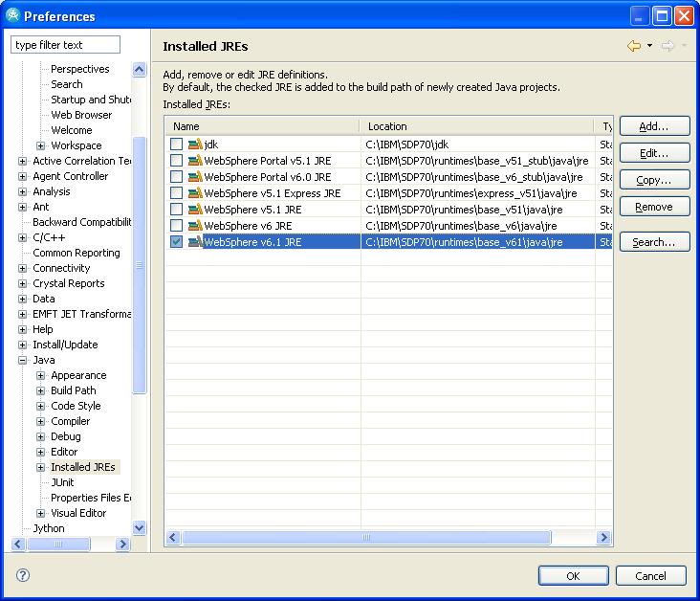Click tree scroll up arrow
The image size is (700, 601).
click(x=140, y=69)
